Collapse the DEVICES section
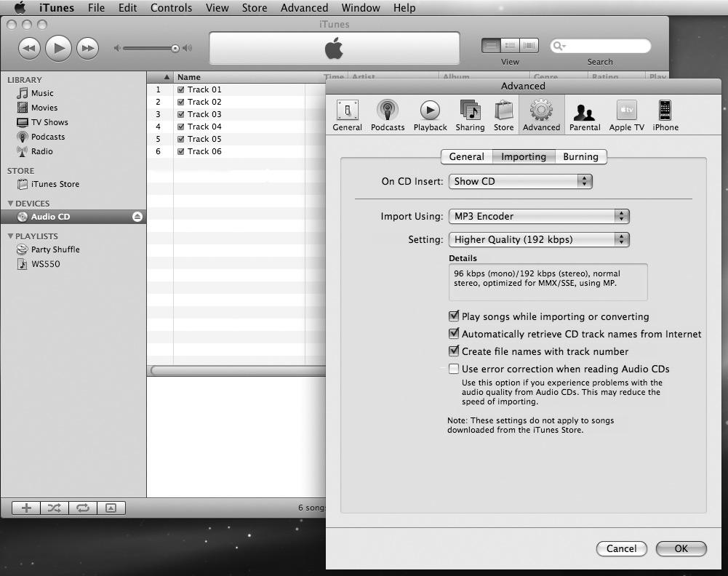The height and width of the screenshot is (576, 728). pos(10,204)
